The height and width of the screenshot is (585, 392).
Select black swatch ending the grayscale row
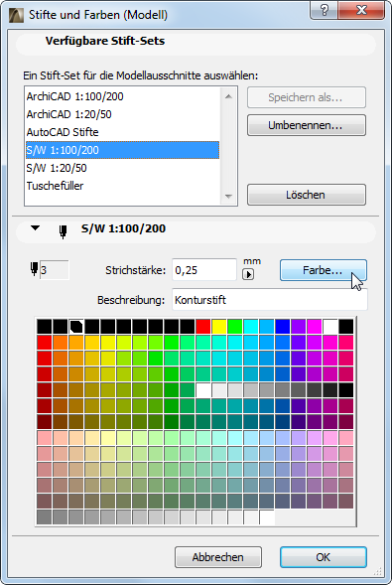(346, 390)
